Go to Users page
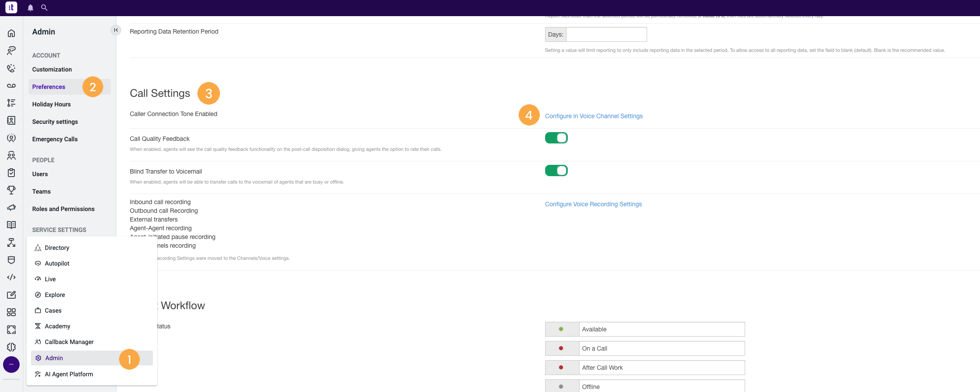Image resolution: width=980 pixels, height=392 pixels. tap(40, 174)
